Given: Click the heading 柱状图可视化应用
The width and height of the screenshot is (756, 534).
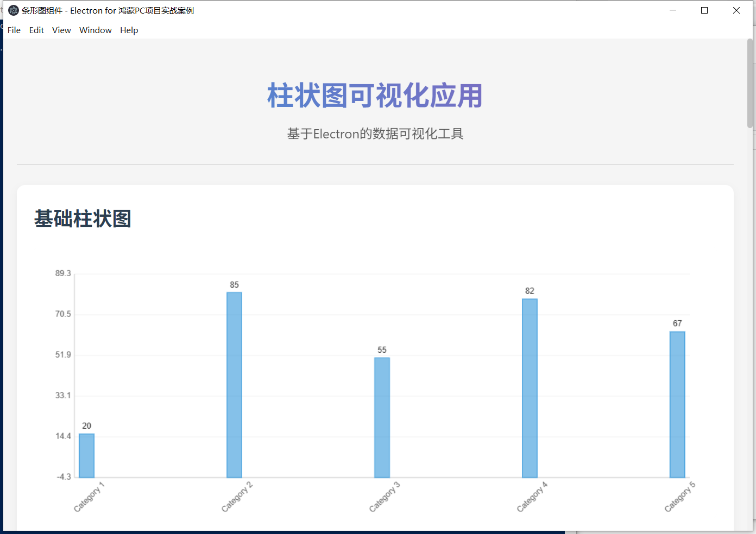Looking at the screenshot, I should pos(374,96).
